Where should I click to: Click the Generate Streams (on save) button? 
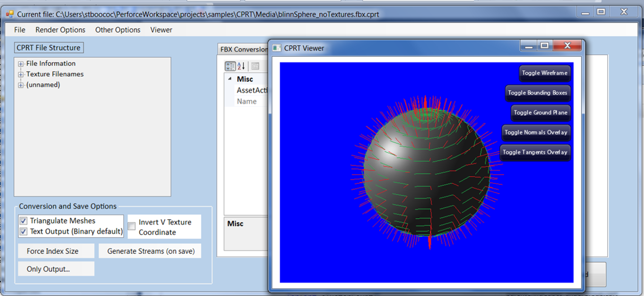point(150,251)
